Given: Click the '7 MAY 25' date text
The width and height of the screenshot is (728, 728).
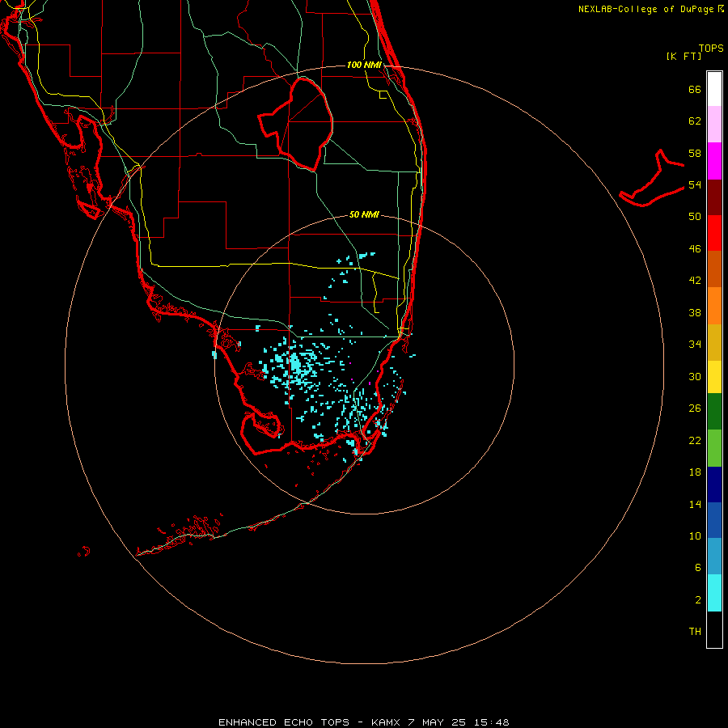Looking at the screenshot, I should click(x=437, y=722).
